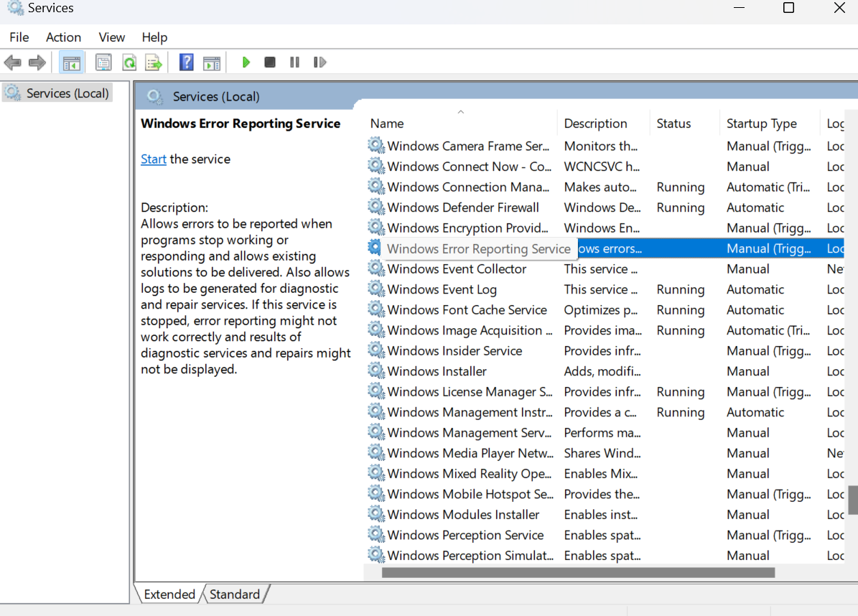Sort by the Description column header
Image resolution: width=858 pixels, height=616 pixels.
click(604, 123)
